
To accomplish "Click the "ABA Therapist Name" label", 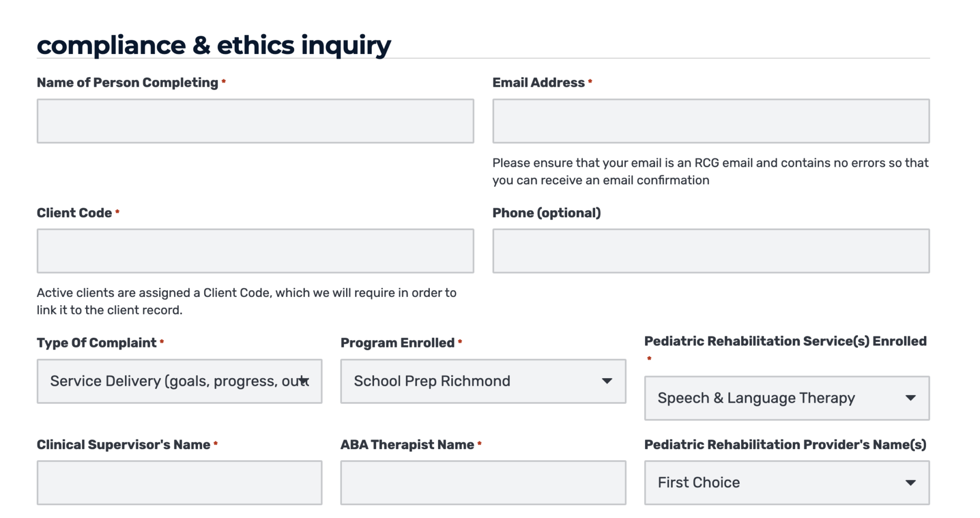I will coord(407,445).
